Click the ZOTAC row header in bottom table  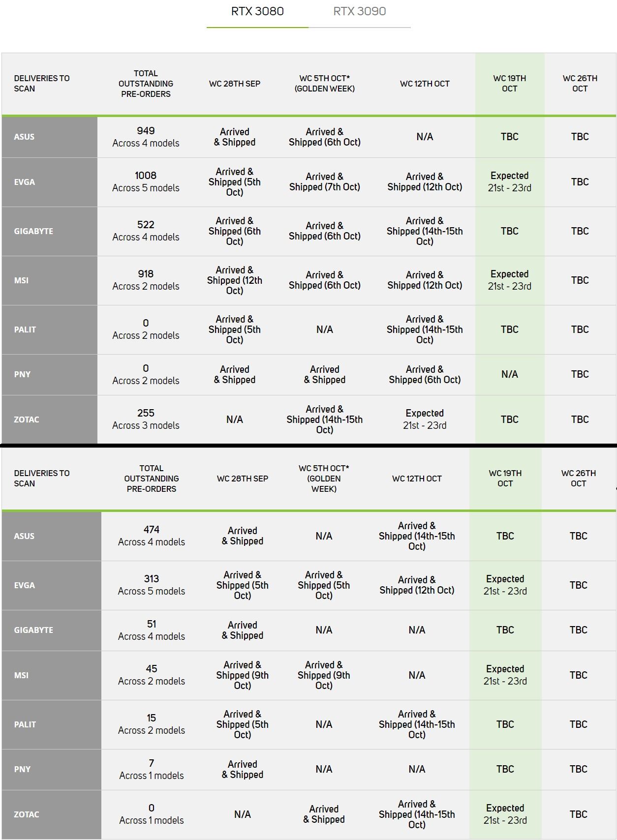[x=52, y=814]
